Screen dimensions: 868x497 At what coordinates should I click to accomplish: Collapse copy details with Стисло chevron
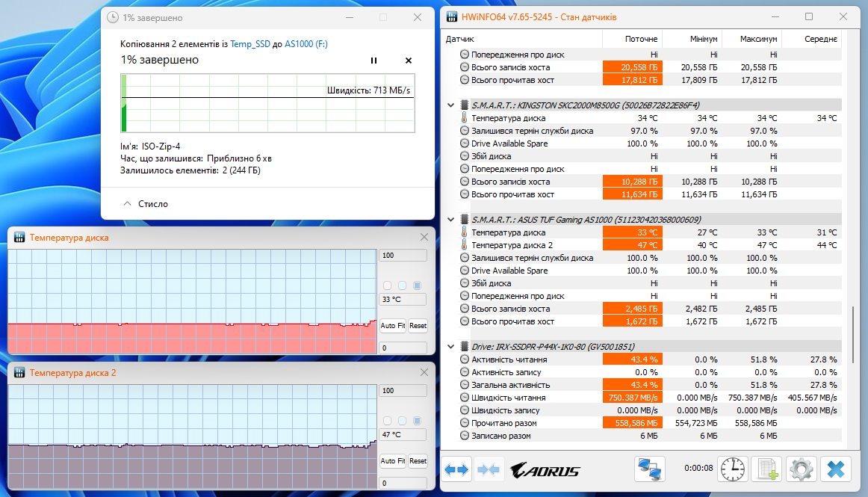pos(127,203)
